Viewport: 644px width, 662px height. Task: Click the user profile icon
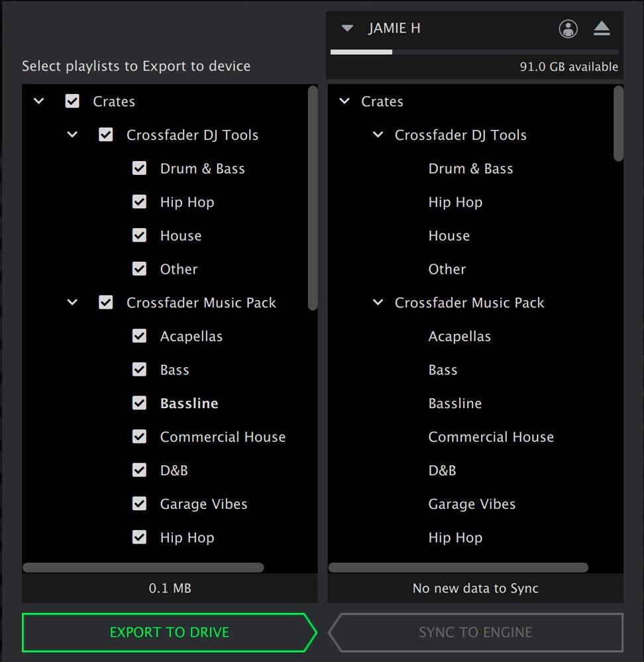click(x=568, y=28)
